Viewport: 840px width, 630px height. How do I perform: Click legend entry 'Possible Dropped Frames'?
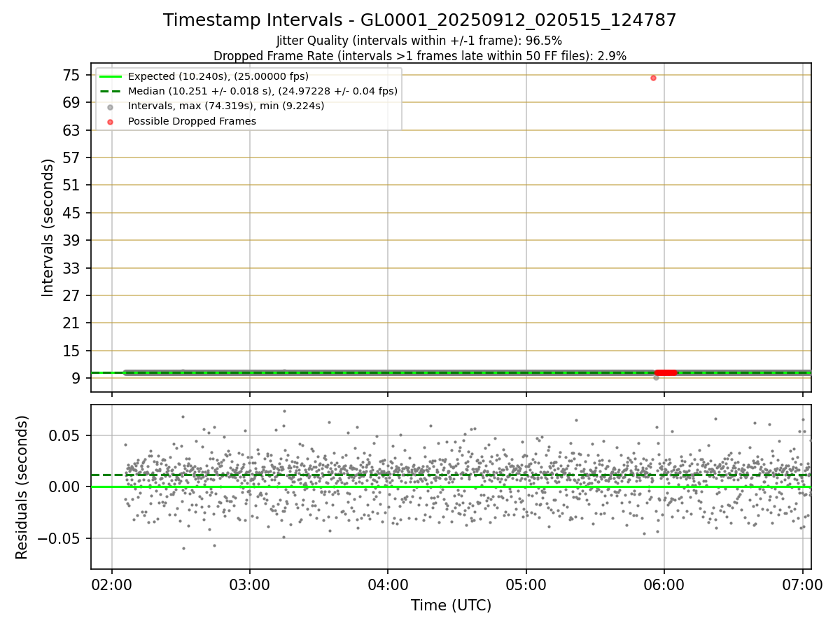192,121
